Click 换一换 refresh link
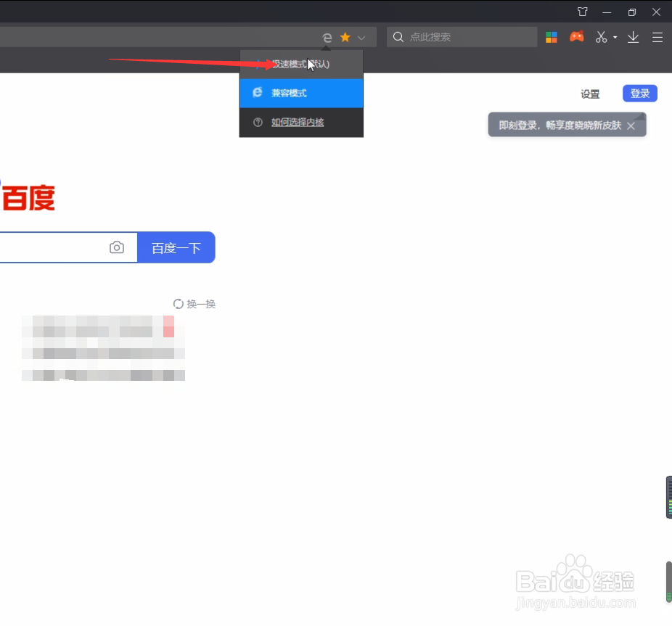 tap(194, 304)
